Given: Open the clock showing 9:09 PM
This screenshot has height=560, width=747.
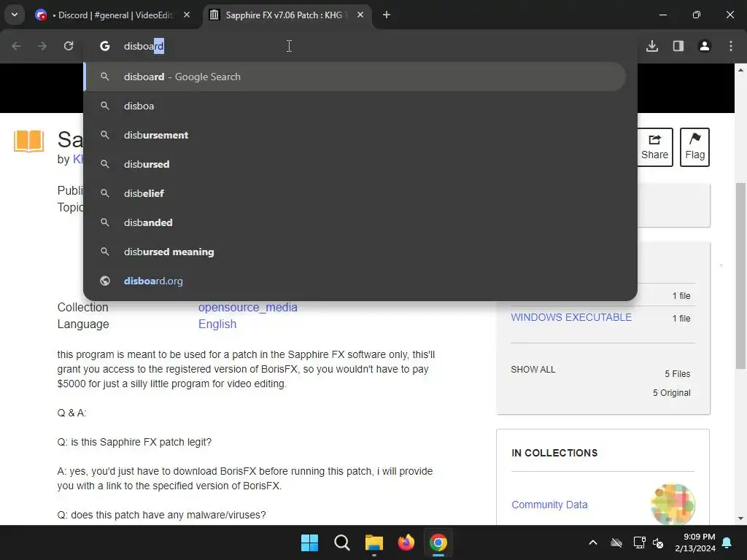Looking at the screenshot, I should click(x=695, y=542).
